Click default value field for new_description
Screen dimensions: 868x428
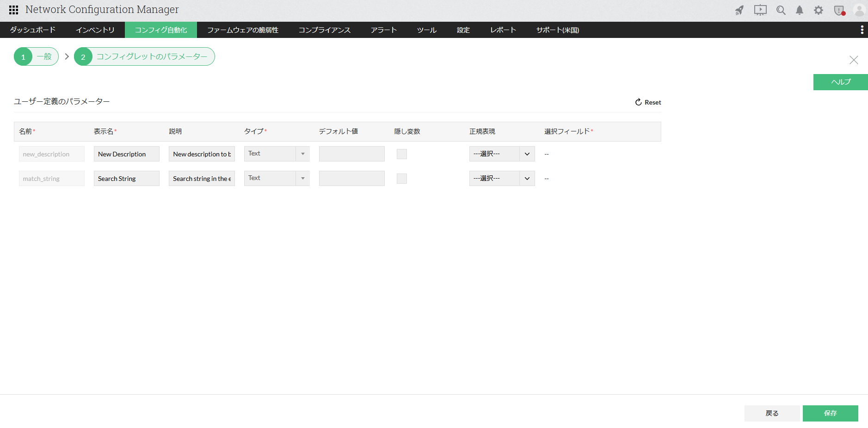(x=352, y=154)
